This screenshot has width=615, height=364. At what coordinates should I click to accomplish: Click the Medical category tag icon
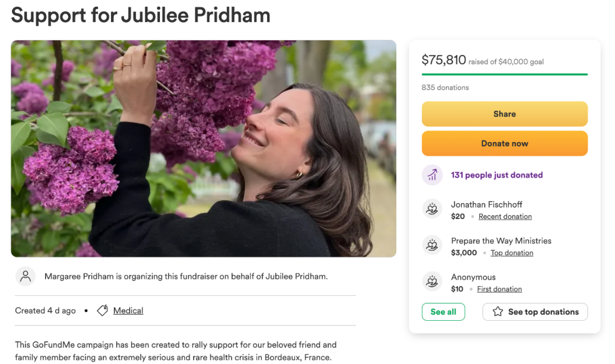coord(102,311)
